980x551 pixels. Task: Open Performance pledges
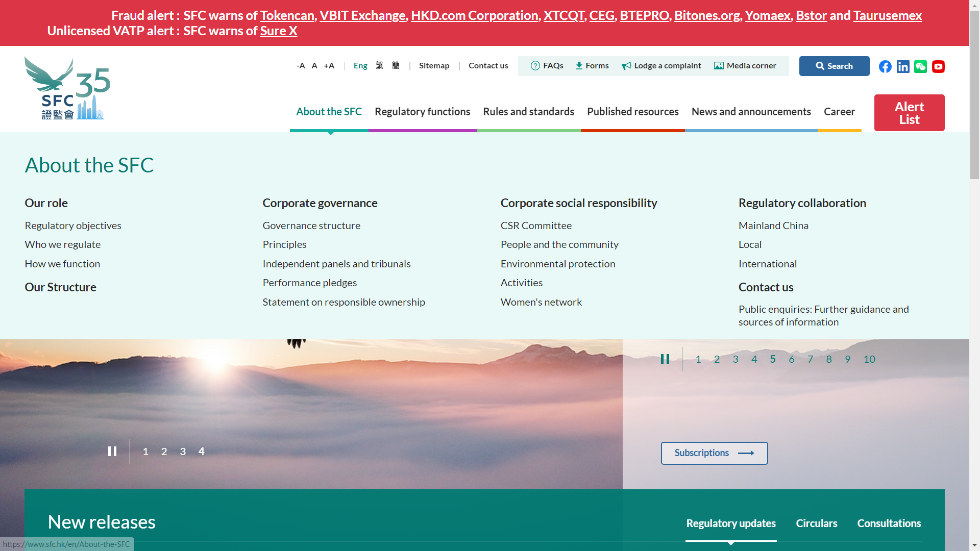(x=310, y=283)
